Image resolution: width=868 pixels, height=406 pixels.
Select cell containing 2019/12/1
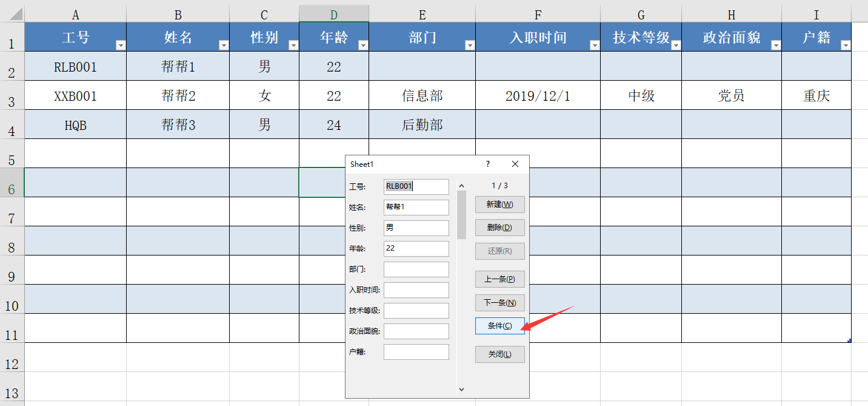538,95
